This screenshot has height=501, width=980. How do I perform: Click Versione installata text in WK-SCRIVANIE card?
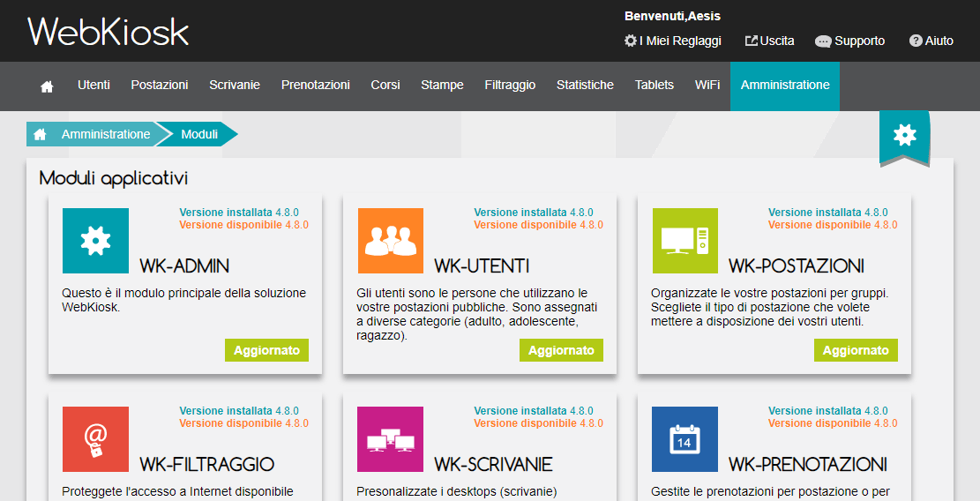click(534, 410)
